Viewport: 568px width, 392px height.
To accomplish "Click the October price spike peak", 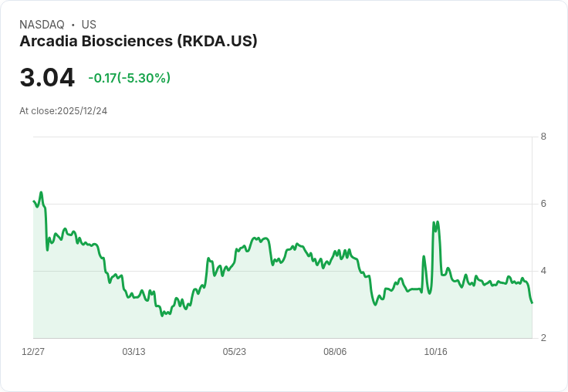I will point(438,221).
